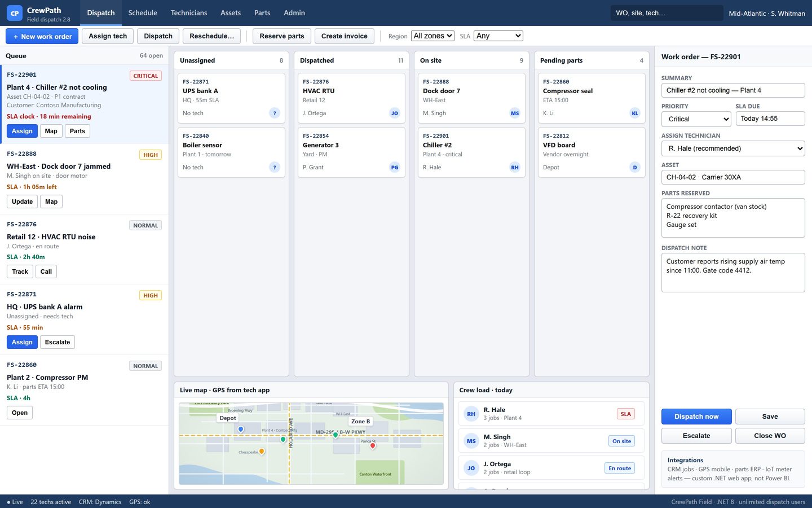812x508 pixels.
Task: Click the orange map pin near Chesapeake
Action: (x=262, y=451)
